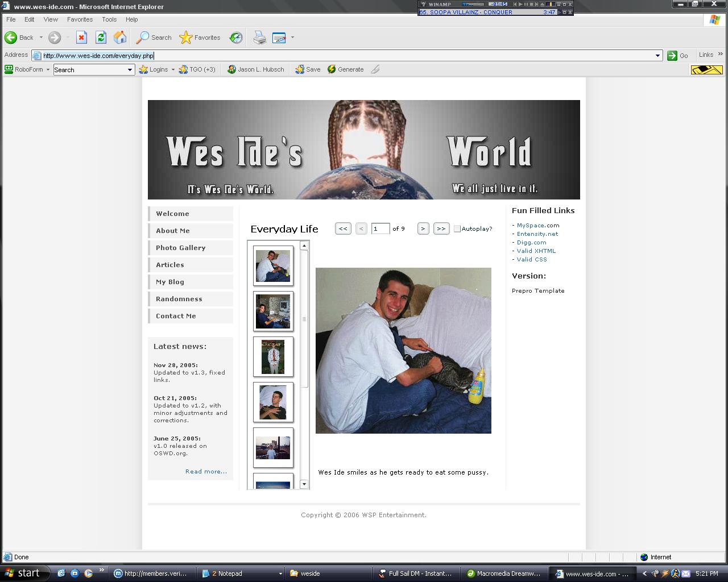Click the Windows start button
This screenshot has height=582, width=728.
point(23,573)
